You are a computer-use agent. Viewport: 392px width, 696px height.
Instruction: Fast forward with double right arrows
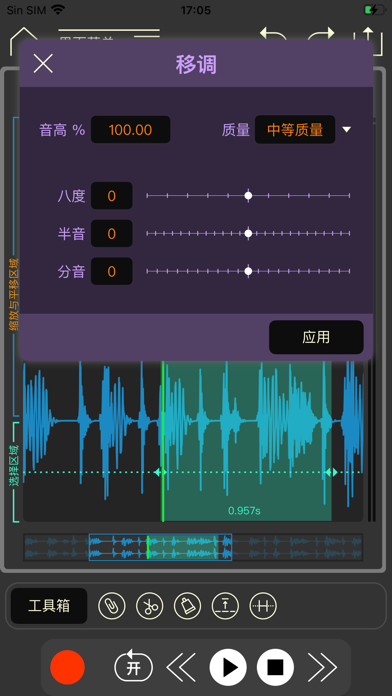click(x=323, y=667)
